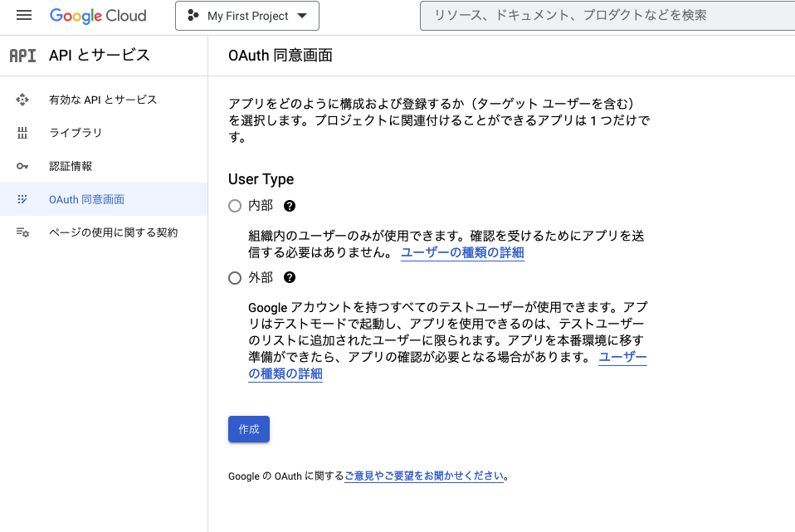Open ユーザーの種類の詳細 link under 外部
This screenshot has height=532, width=795.
(285, 373)
